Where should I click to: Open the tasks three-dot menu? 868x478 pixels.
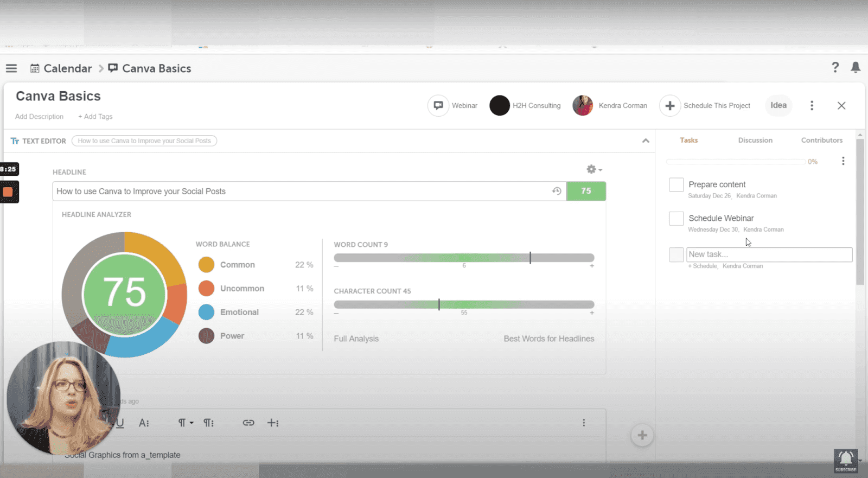(x=843, y=161)
